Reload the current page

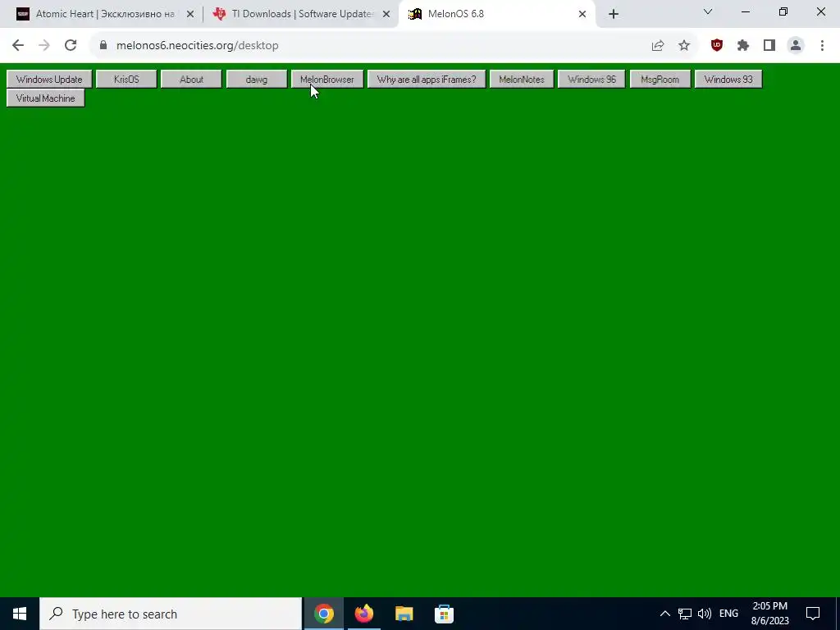71,46
